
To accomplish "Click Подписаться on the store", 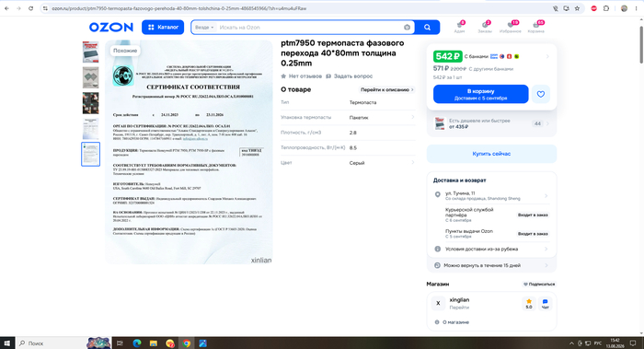I will pyautogui.click(x=539, y=284).
